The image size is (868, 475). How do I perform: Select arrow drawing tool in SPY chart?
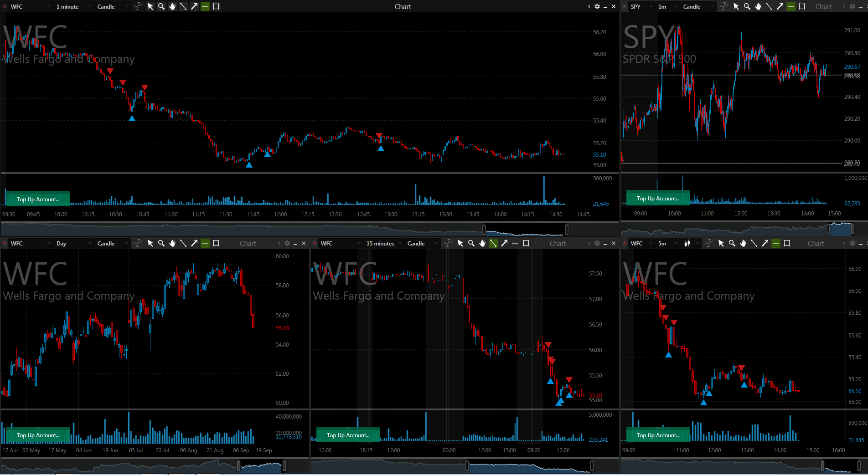(780, 6)
